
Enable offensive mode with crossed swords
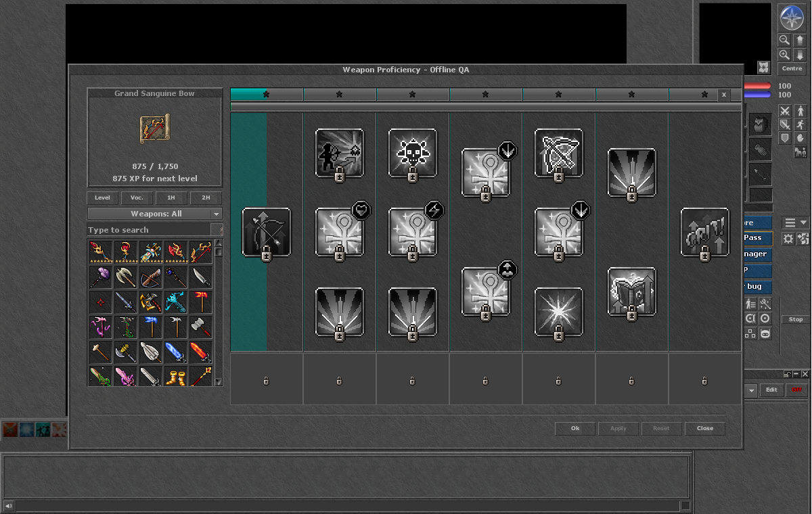point(785,111)
